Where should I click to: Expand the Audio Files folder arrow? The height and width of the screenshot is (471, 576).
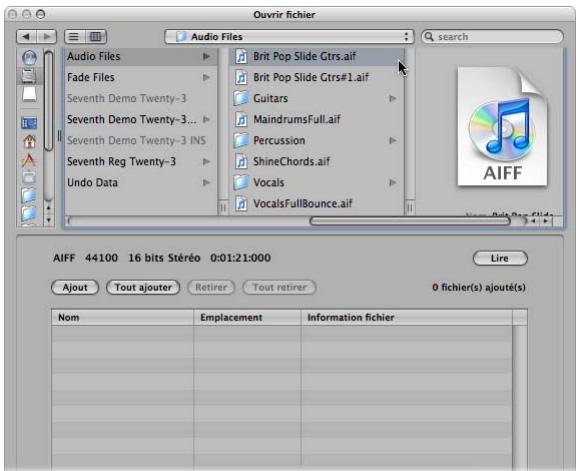pyautogui.click(x=206, y=57)
